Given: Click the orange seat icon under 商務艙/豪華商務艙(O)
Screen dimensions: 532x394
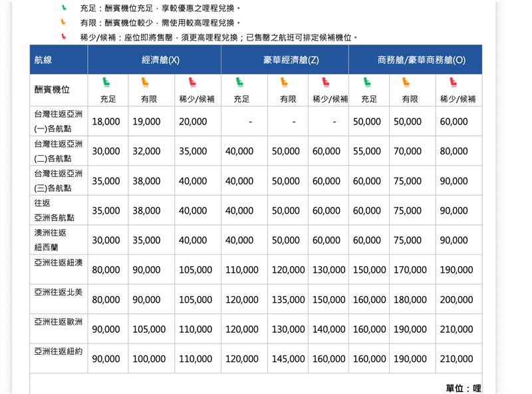Looking at the screenshot, I should [406, 82].
